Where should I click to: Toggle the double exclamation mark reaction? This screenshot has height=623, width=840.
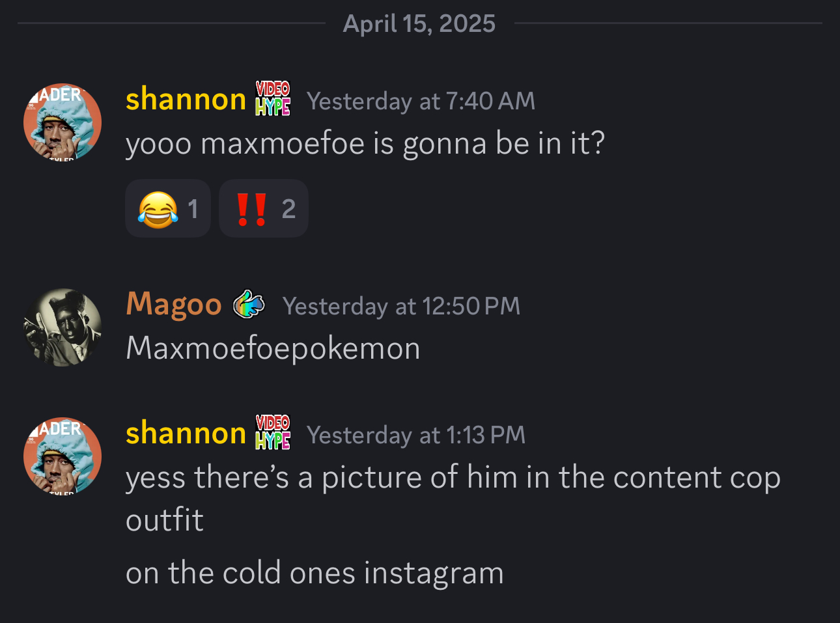click(264, 208)
